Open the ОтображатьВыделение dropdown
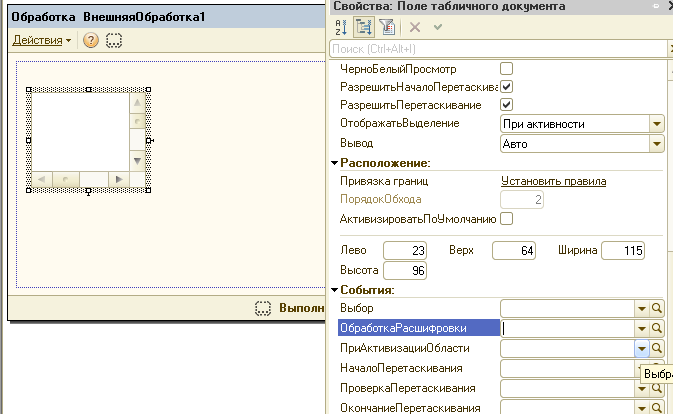 coord(656,124)
